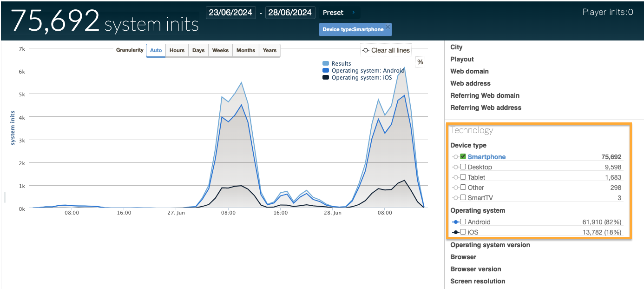Click Clear all lines button
Screen dimensions: 644x289
(x=386, y=50)
